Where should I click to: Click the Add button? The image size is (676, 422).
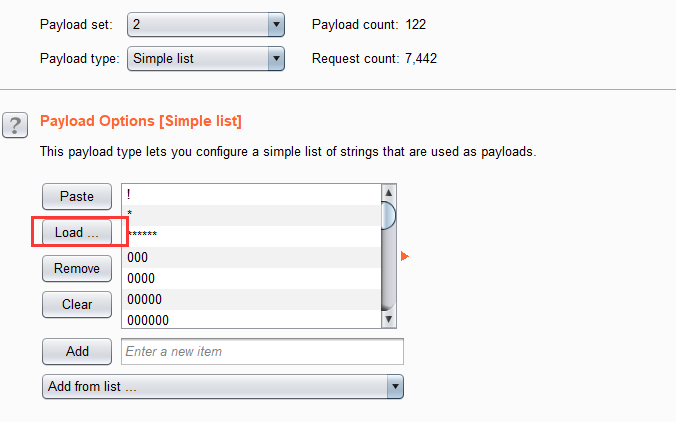pyautogui.click(x=77, y=351)
